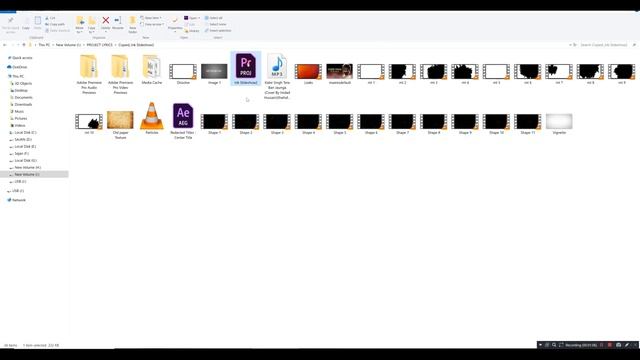Viewport: 640px width, 360px height.
Task: Open the Easy access dropdown
Action: pos(152,24)
